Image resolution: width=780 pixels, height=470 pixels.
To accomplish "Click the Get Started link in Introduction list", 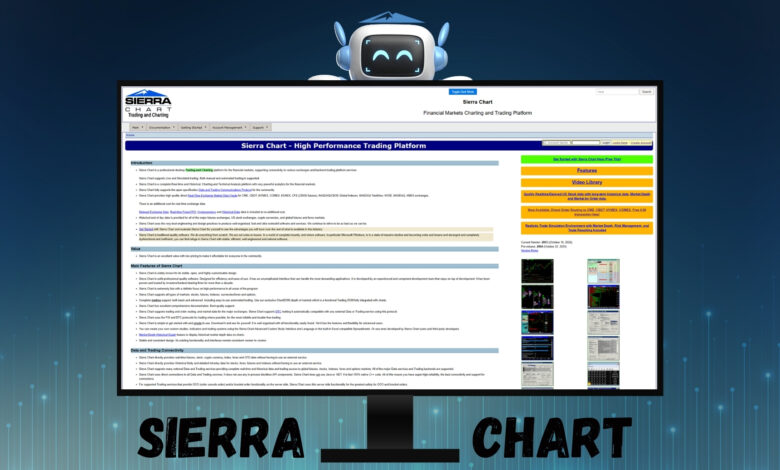I will [146, 229].
